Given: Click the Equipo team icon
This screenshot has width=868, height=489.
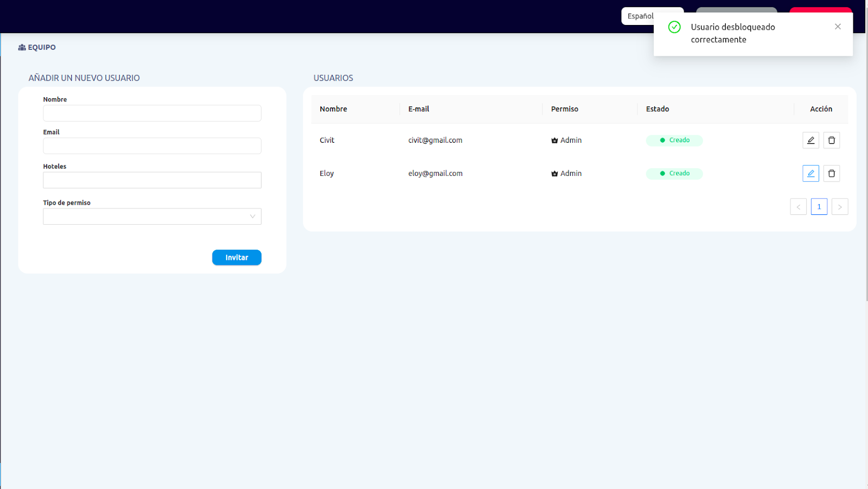Looking at the screenshot, I should pos(22,47).
